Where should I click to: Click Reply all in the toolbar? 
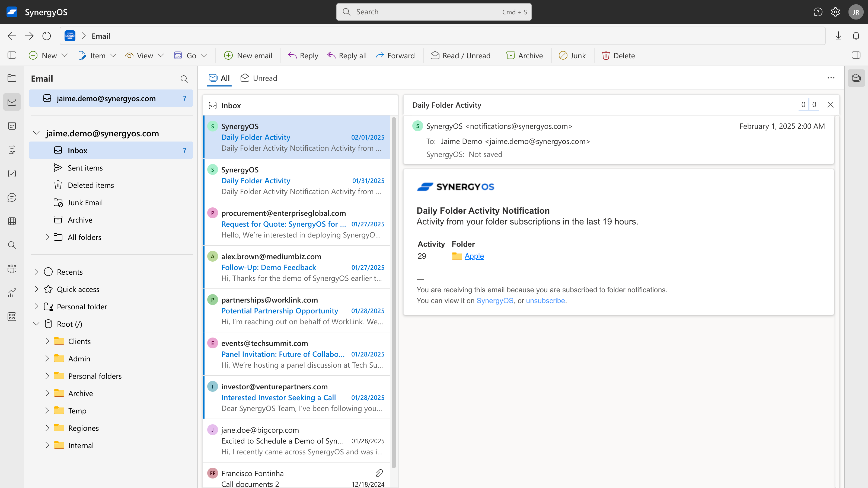[x=347, y=55]
